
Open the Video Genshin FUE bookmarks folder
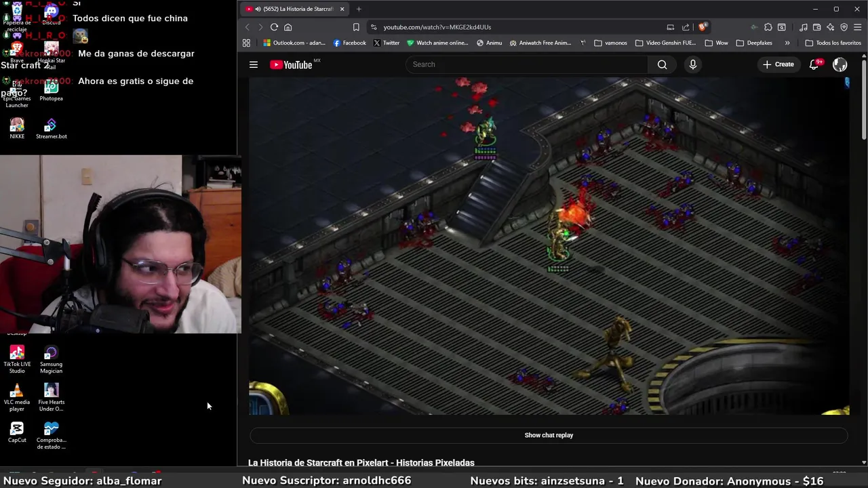[x=666, y=43]
